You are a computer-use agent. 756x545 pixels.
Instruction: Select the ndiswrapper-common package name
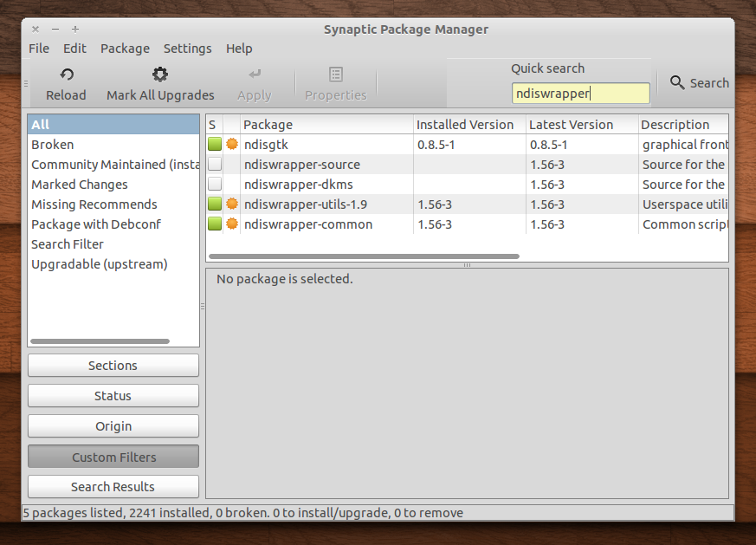[x=308, y=224]
